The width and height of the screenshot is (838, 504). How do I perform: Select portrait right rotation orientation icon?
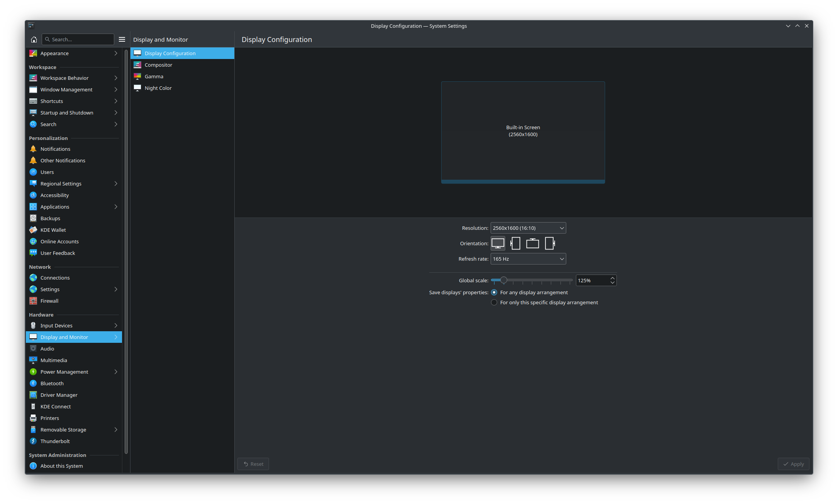pos(550,243)
